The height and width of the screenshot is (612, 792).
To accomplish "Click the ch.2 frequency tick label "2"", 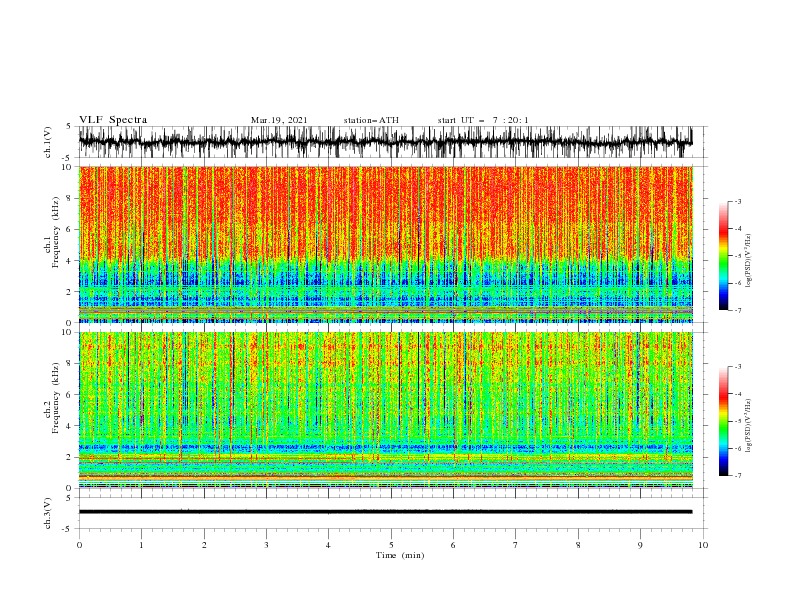I will [70, 457].
